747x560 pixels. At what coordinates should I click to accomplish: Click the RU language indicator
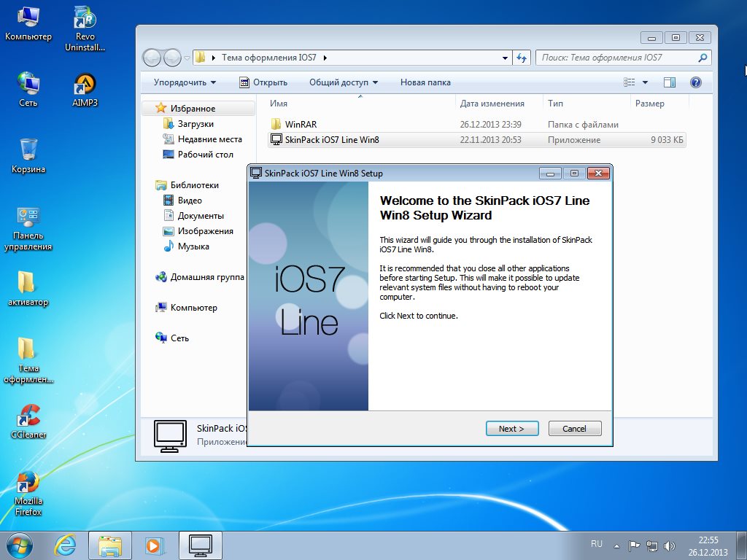tap(597, 544)
